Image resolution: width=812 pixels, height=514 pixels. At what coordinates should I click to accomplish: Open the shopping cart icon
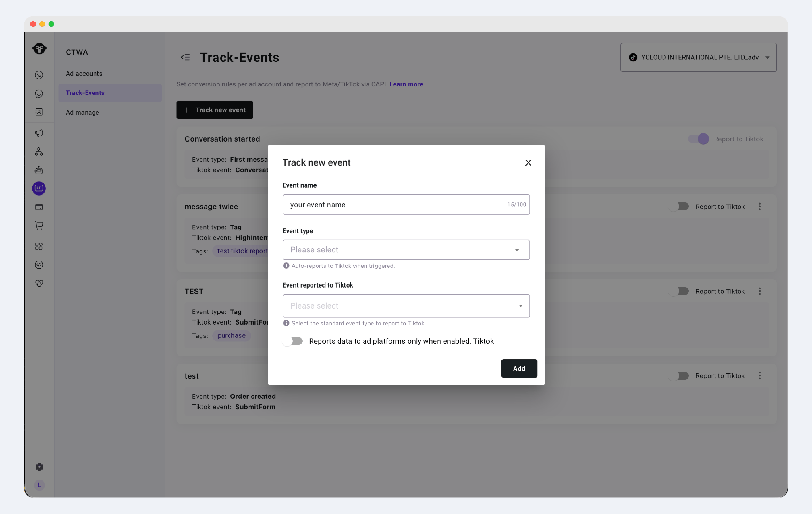coord(39,226)
